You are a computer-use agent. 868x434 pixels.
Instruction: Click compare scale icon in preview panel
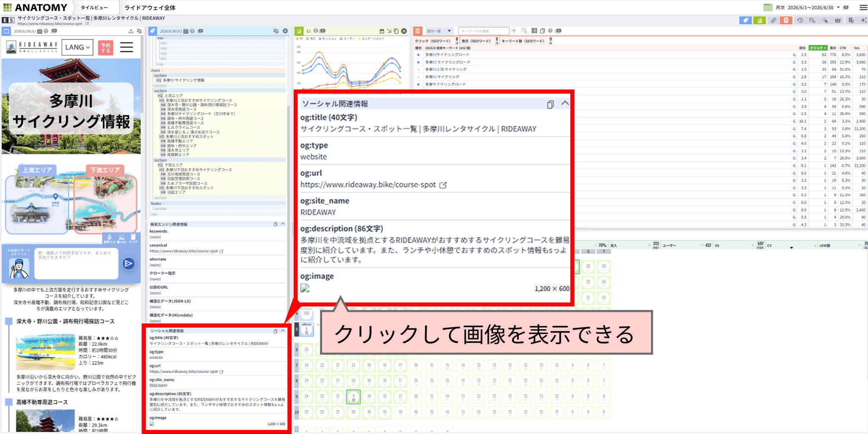(139, 31)
